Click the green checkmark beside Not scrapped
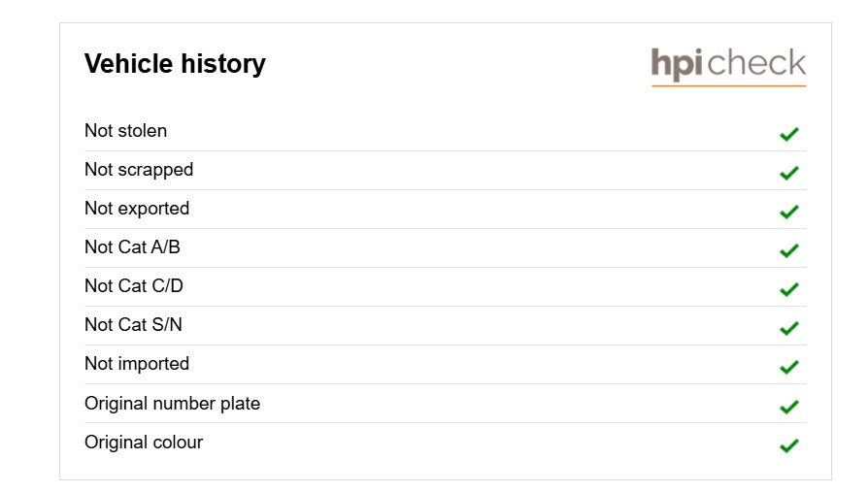 pyautogui.click(x=788, y=173)
